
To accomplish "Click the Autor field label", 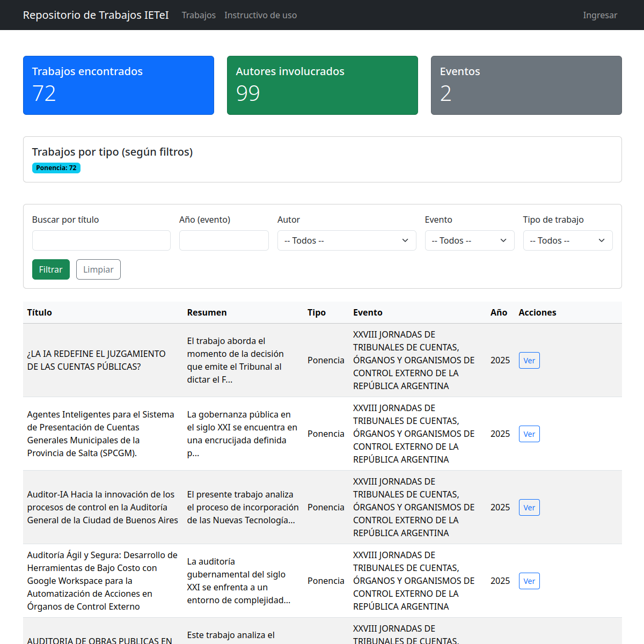I will point(289,219).
